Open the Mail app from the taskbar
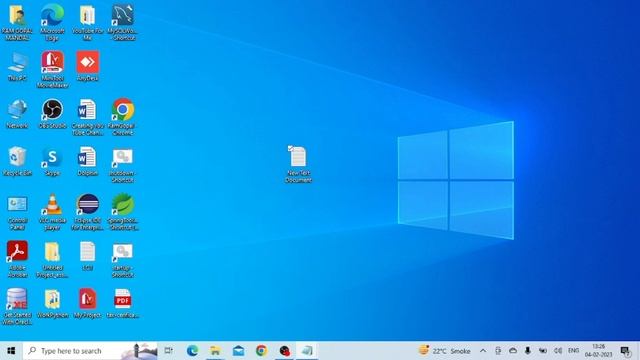640x360 pixels. pyautogui.click(x=238, y=351)
